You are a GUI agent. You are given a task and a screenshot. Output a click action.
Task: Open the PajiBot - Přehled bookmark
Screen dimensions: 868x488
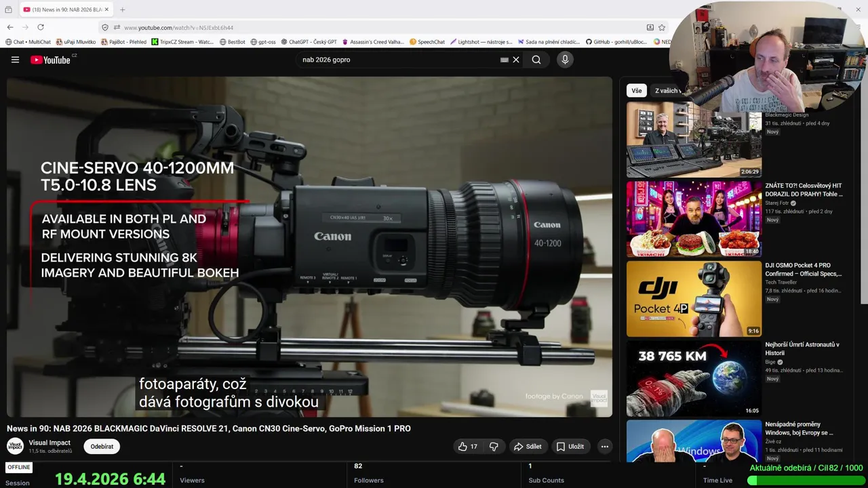pos(123,42)
